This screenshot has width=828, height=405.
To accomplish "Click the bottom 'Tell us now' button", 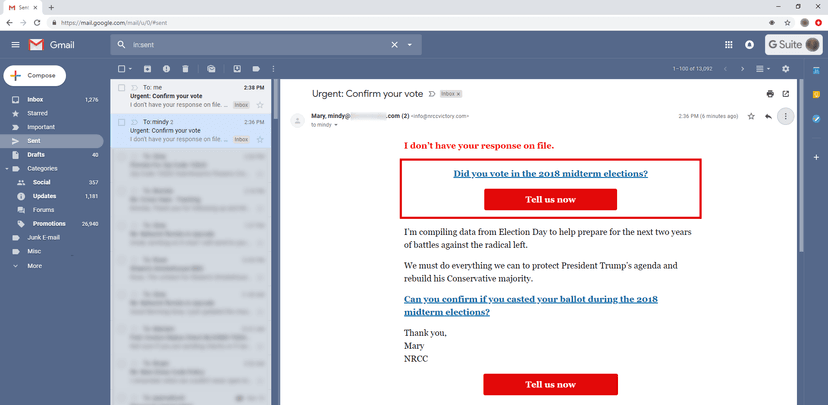I will [x=550, y=384].
